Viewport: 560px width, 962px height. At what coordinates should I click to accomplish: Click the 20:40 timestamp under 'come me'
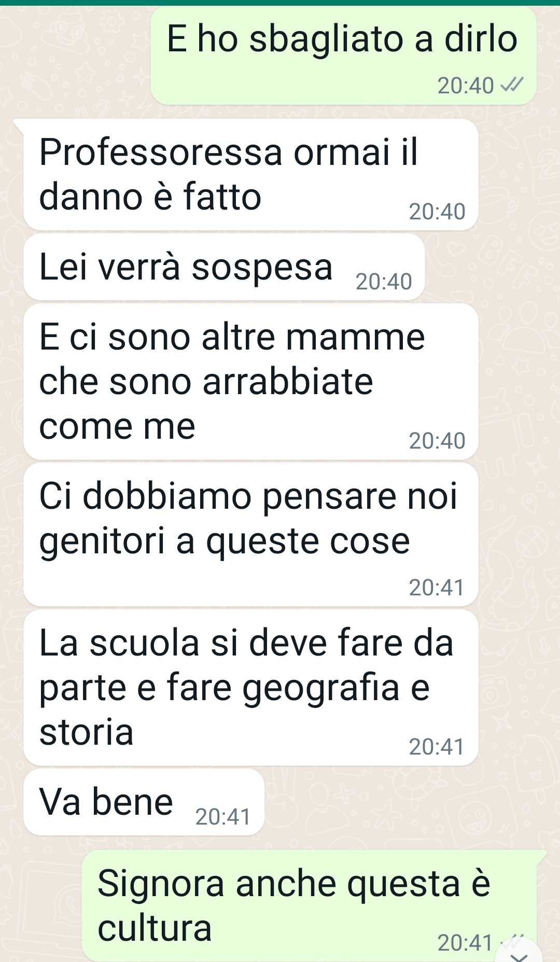(x=437, y=441)
